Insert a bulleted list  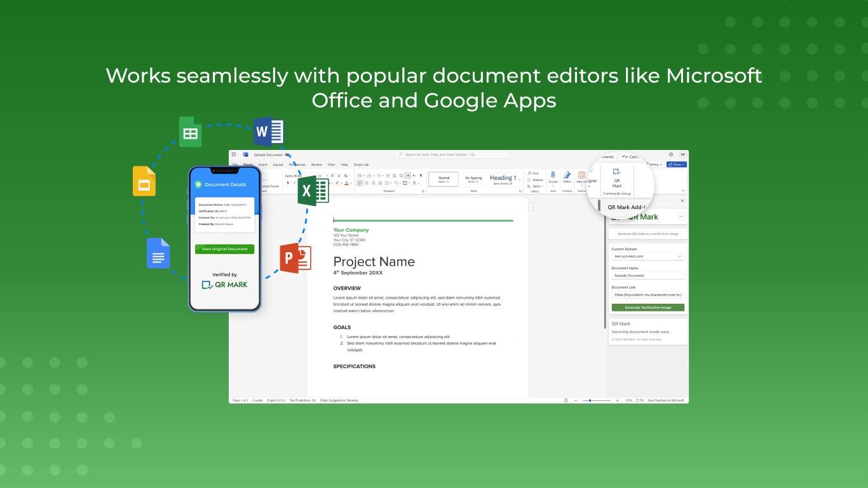[x=360, y=175]
